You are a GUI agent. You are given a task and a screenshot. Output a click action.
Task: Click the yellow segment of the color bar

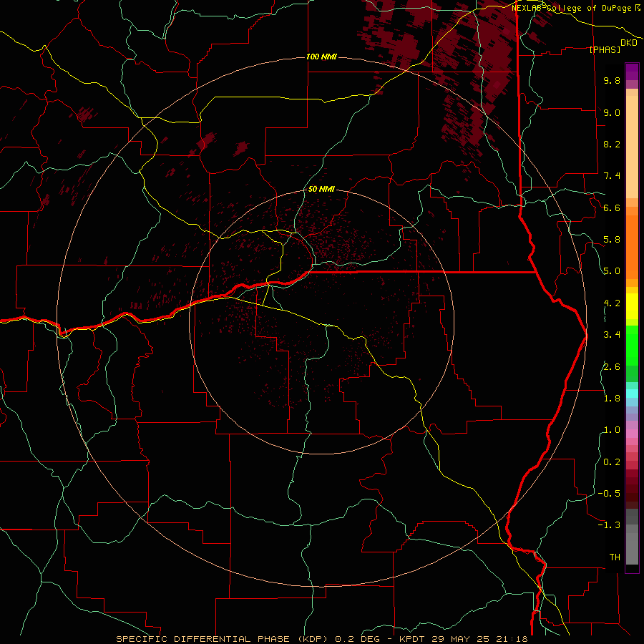coord(632,306)
